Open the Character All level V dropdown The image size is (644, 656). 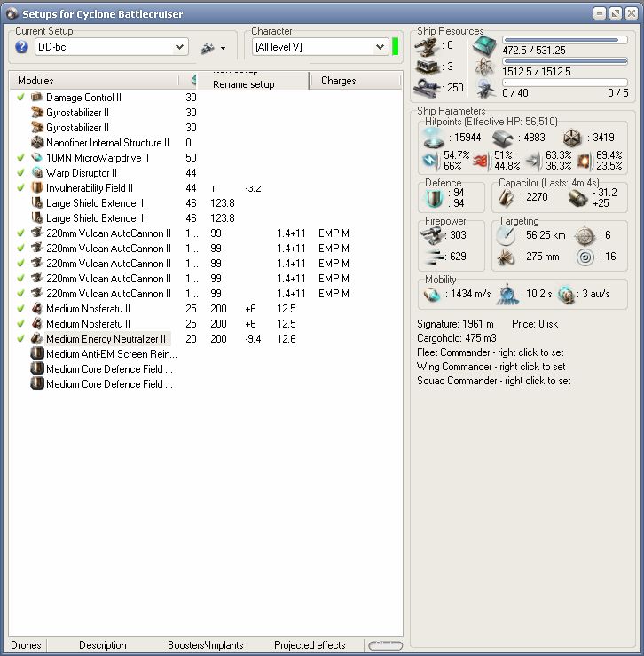click(x=320, y=47)
